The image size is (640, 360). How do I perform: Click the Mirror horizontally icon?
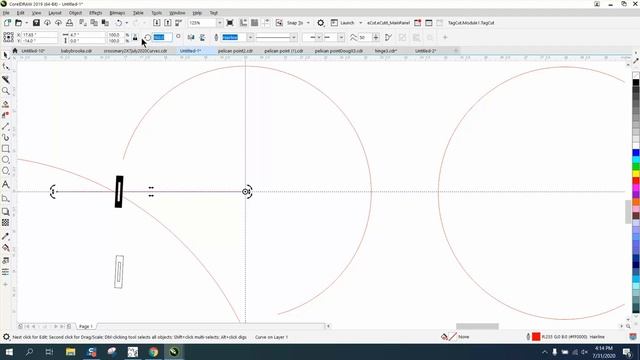(x=191, y=38)
